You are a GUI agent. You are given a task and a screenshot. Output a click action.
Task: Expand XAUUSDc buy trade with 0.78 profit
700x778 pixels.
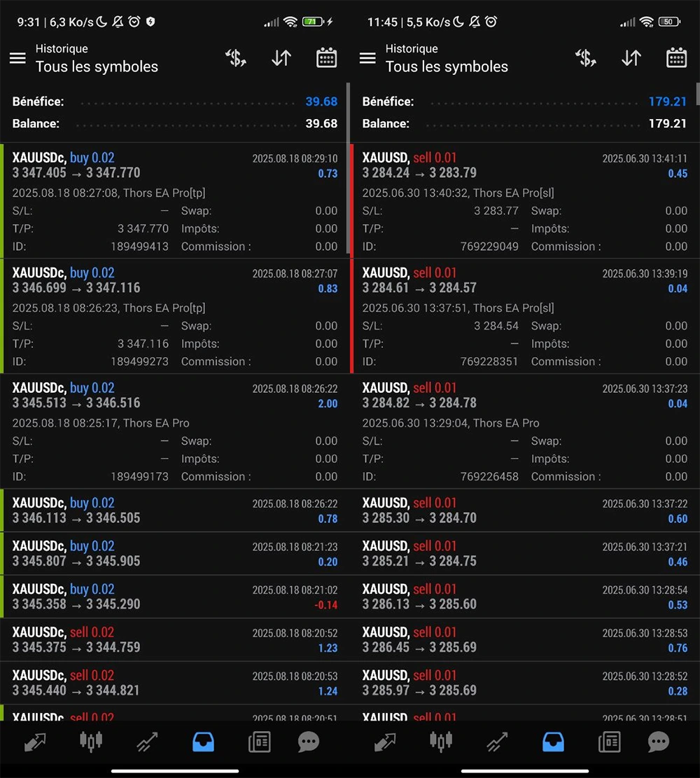[x=175, y=510]
